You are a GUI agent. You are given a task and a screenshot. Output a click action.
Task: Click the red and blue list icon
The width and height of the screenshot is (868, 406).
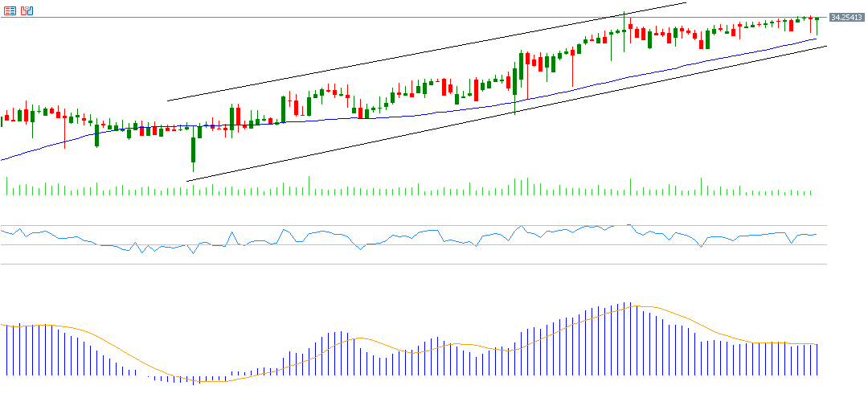(10, 10)
